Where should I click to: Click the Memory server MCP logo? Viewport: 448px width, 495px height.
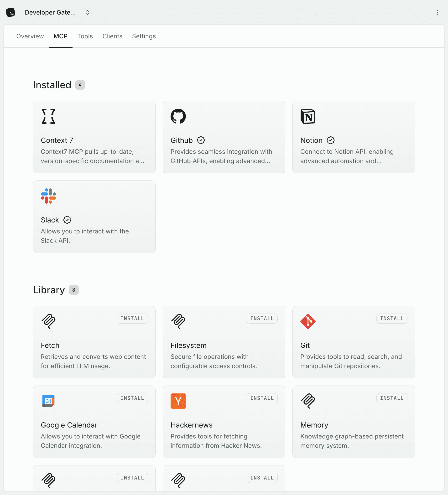tap(308, 401)
